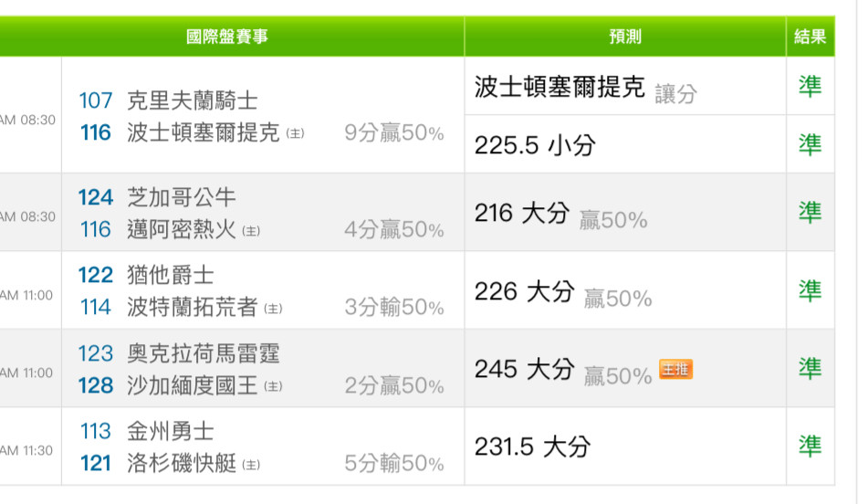Open the 沙加緬度國王 team link
Image resolution: width=868 pixels, height=504 pixels.
193,385
